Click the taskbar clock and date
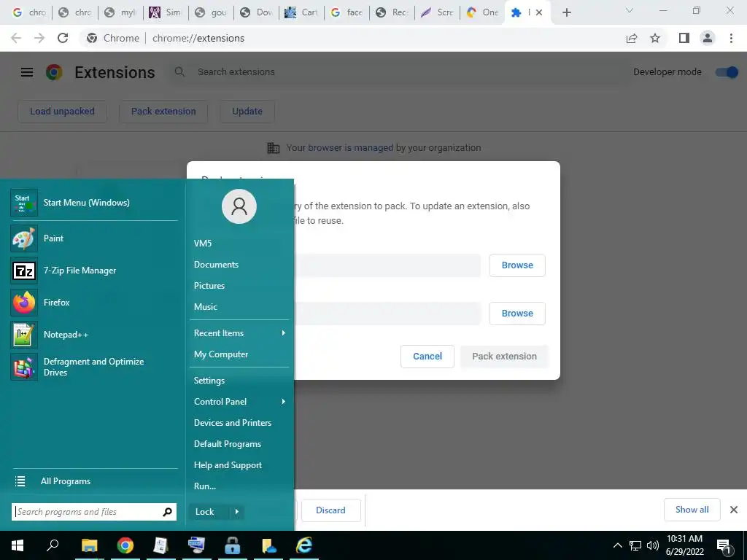Image resolution: width=747 pixels, height=560 pixels. (x=684, y=545)
